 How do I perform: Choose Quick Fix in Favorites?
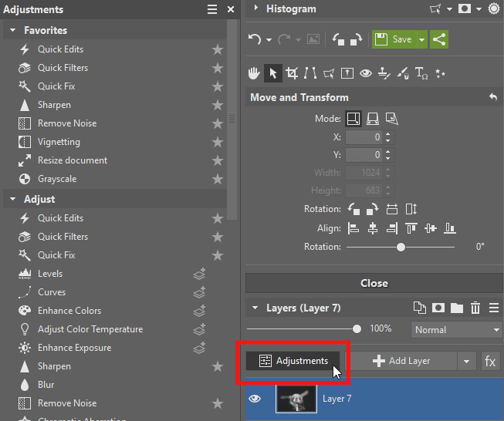tap(56, 86)
